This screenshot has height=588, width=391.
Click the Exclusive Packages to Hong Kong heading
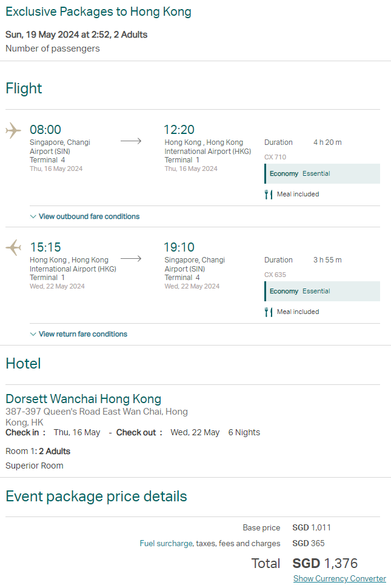[98, 12]
